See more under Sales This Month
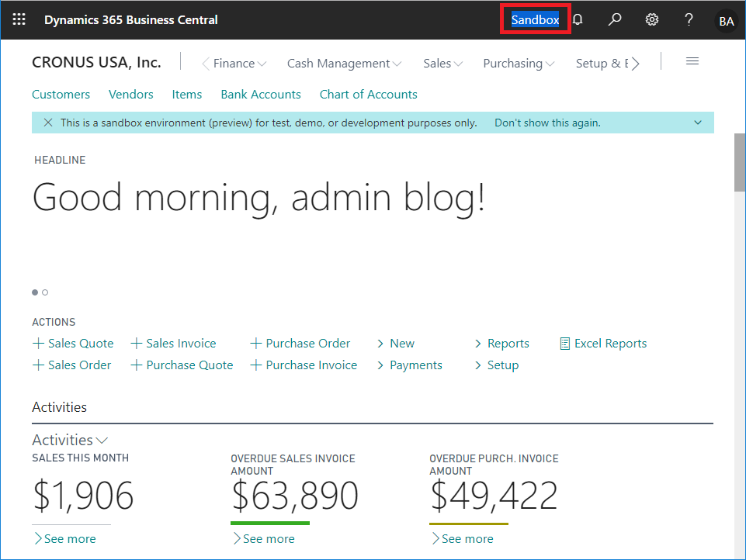Viewport: 746px width, 560px height. pyautogui.click(x=64, y=538)
